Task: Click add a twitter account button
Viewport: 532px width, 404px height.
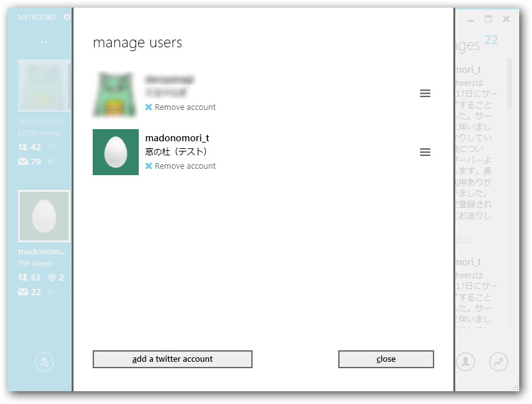Action: tap(173, 359)
